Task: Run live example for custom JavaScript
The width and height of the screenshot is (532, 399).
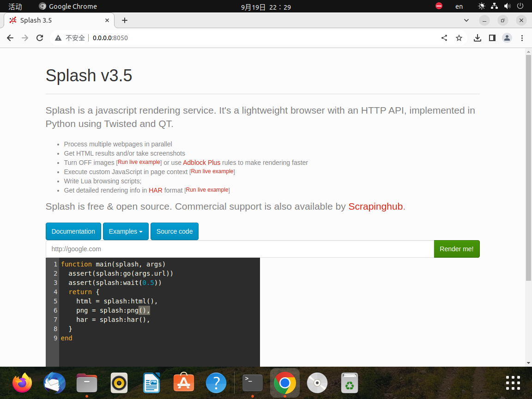Action: (212, 171)
